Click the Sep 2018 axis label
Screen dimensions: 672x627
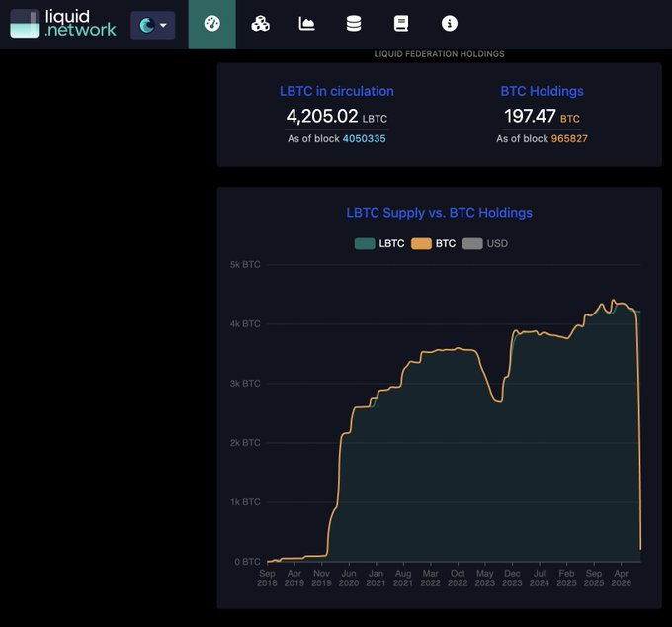click(x=267, y=579)
